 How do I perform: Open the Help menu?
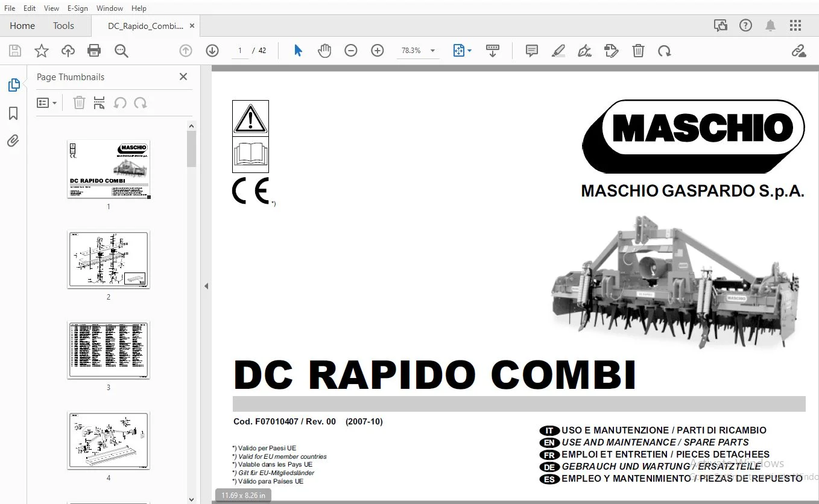[x=139, y=8]
